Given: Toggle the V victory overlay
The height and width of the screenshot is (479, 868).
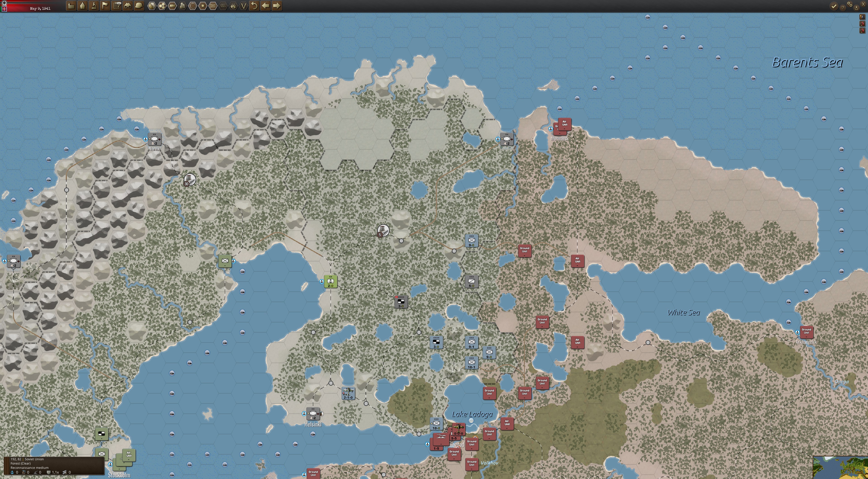Looking at the screenshot, I should pos(243,6).
